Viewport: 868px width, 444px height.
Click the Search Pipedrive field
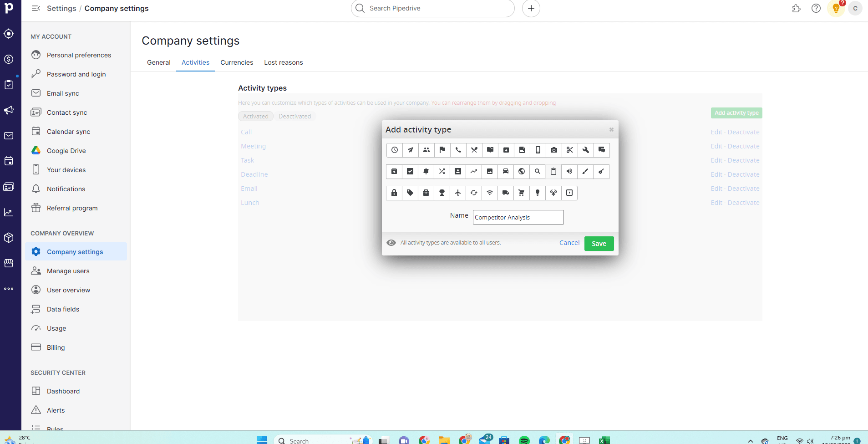pos(433,8)
